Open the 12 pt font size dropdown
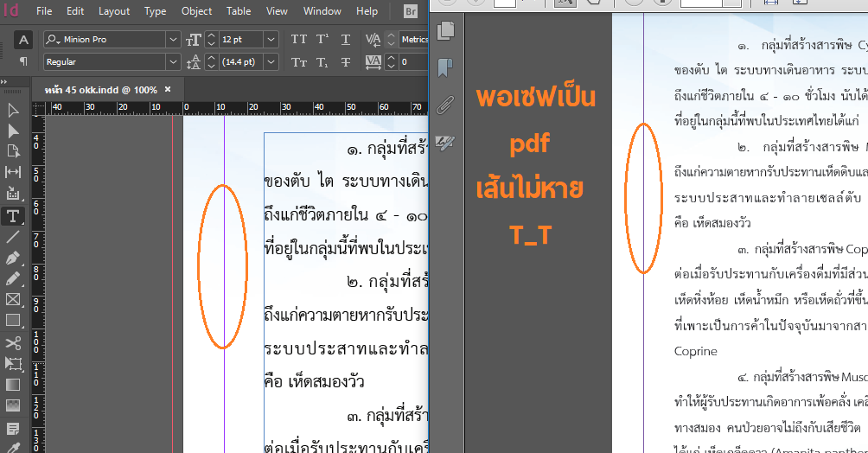 tap(271, 39)
